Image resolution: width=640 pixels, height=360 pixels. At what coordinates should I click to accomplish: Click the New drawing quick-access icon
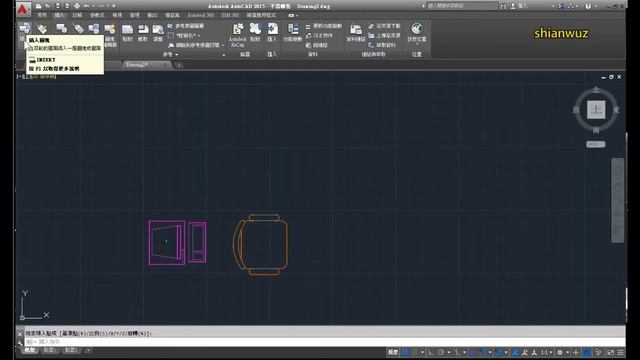click(x=38, y=6)
